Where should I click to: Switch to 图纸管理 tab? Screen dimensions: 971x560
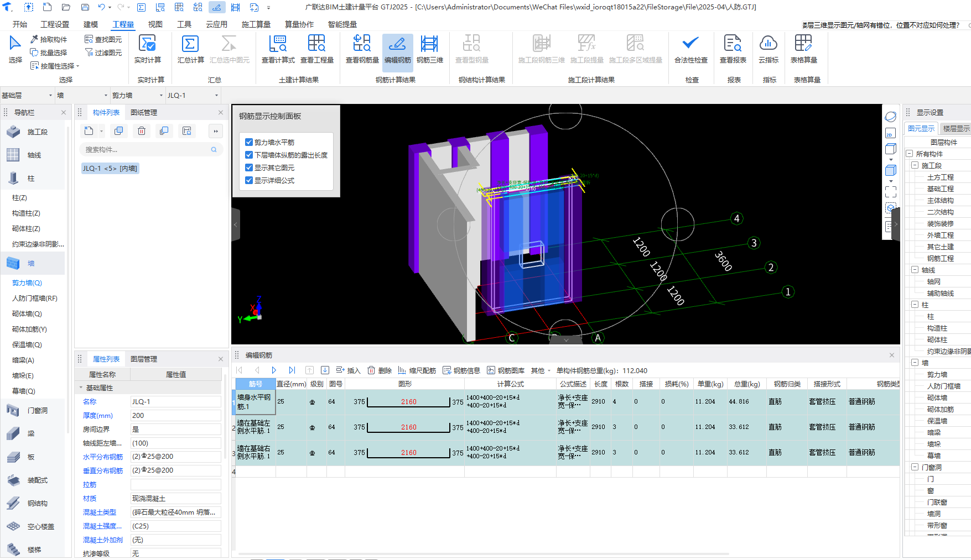click(x=144, y=112)
